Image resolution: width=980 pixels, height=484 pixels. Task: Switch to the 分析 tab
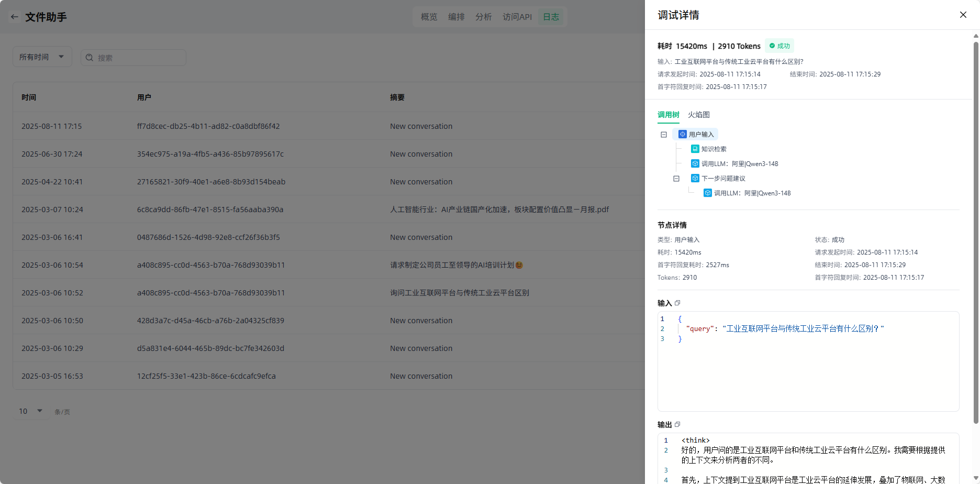483,17
